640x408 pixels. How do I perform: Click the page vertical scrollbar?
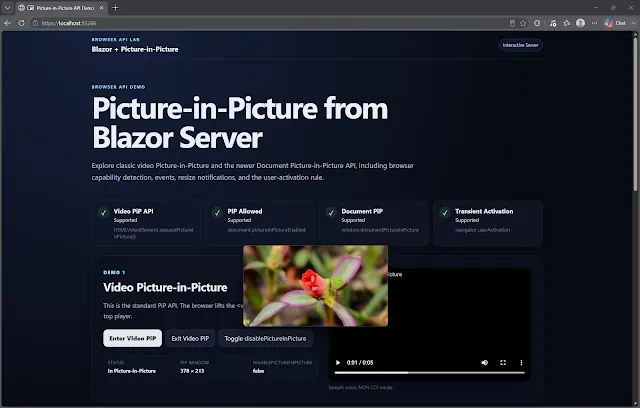[x=635, y=112]
